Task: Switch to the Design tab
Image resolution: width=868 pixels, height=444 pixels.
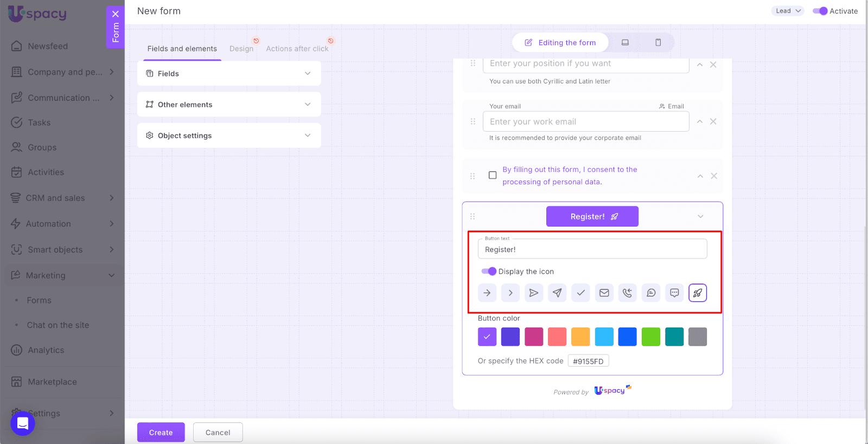Action: pyautogui.click(x=241, y=49)
